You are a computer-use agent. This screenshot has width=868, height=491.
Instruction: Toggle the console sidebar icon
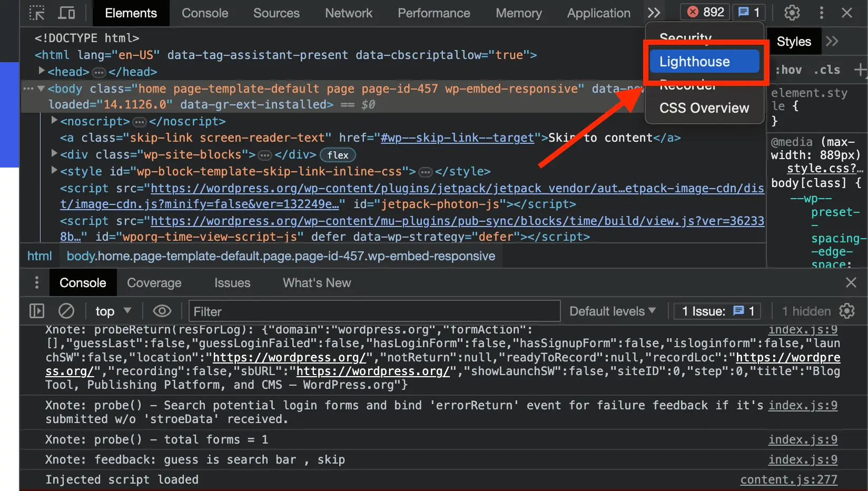(x=37, y=311)
